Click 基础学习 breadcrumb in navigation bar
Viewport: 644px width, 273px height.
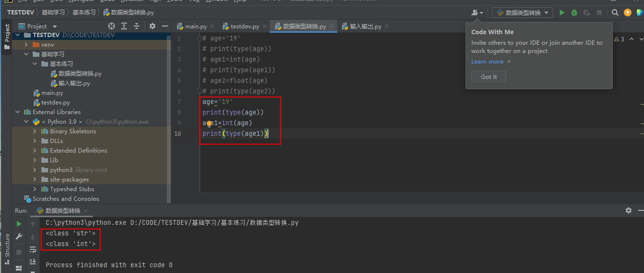coord(53,13)
